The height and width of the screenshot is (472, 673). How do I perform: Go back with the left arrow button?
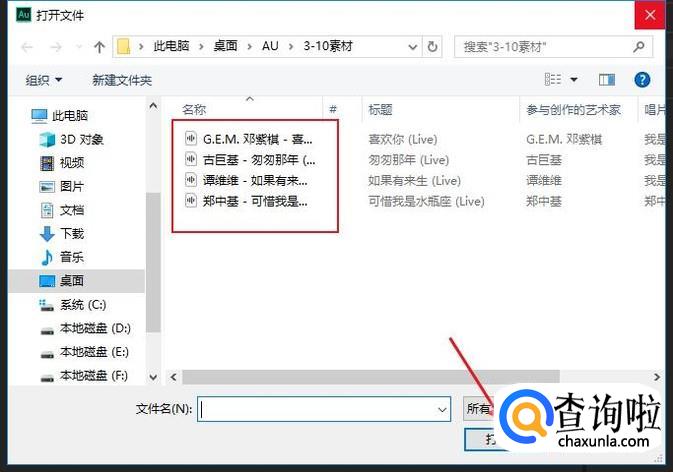[27, 47]
